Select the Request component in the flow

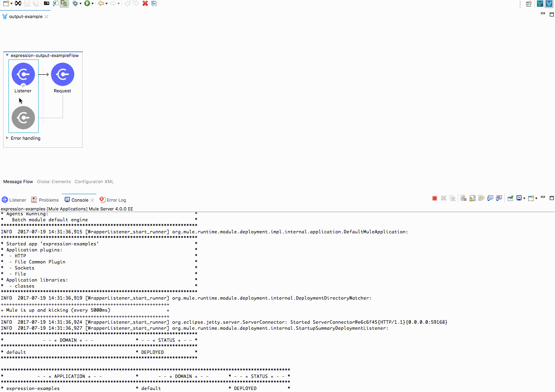63,75
